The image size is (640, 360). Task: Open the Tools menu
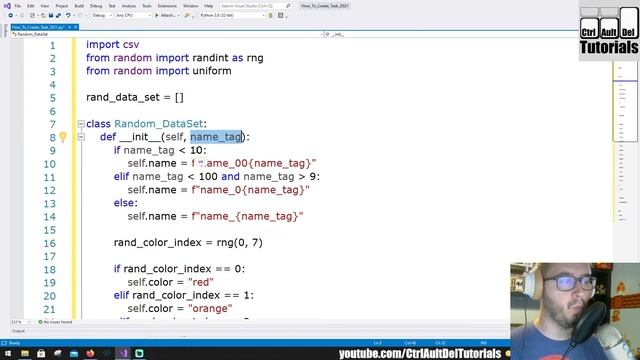click(147, 6)
